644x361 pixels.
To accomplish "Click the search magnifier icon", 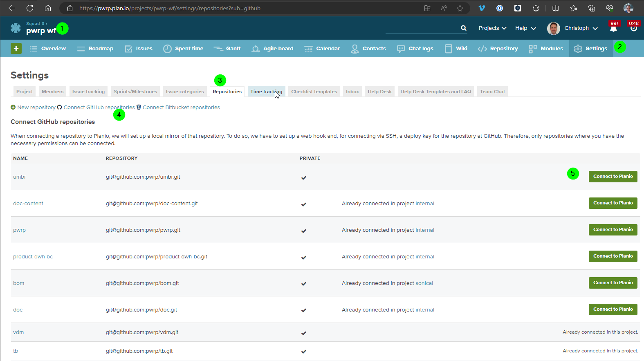I will (x=463, y=28).
